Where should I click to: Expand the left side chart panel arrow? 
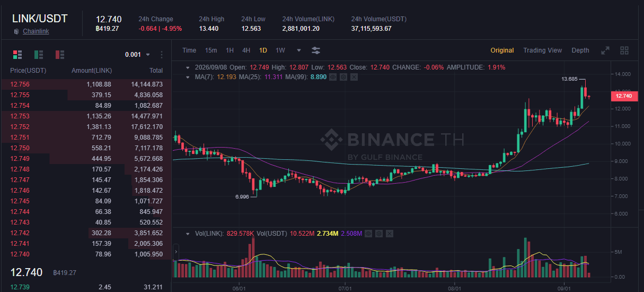click(175, 252)
